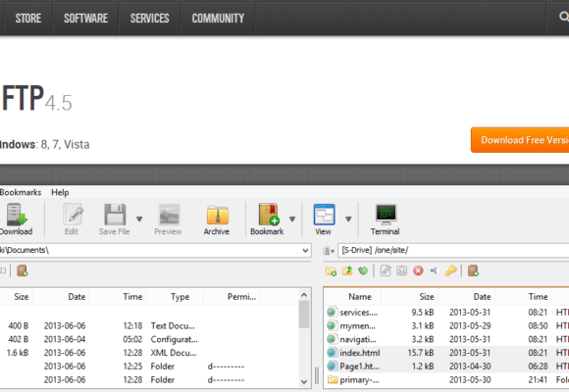Image resolution: width=569 pixels, height=392 pixels.
Task: Select the services file icon
Action: click(x=331, y=312)
